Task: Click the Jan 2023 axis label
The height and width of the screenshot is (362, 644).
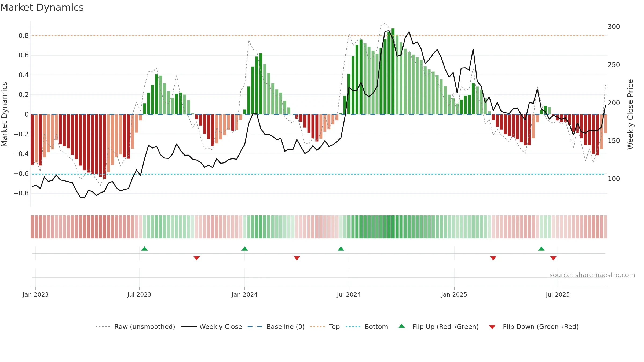Action: [x=36, y=294]
